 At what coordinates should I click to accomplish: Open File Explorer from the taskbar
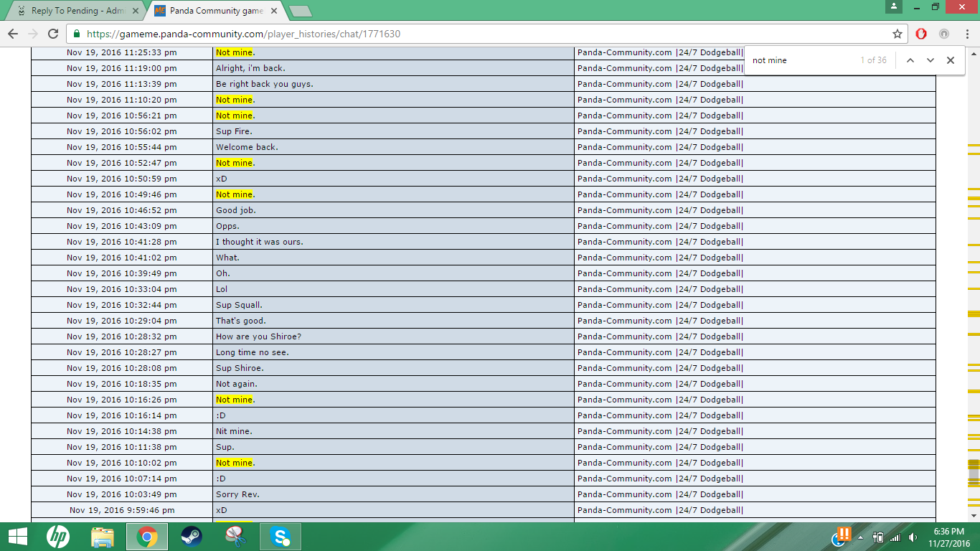coord(103,537)
